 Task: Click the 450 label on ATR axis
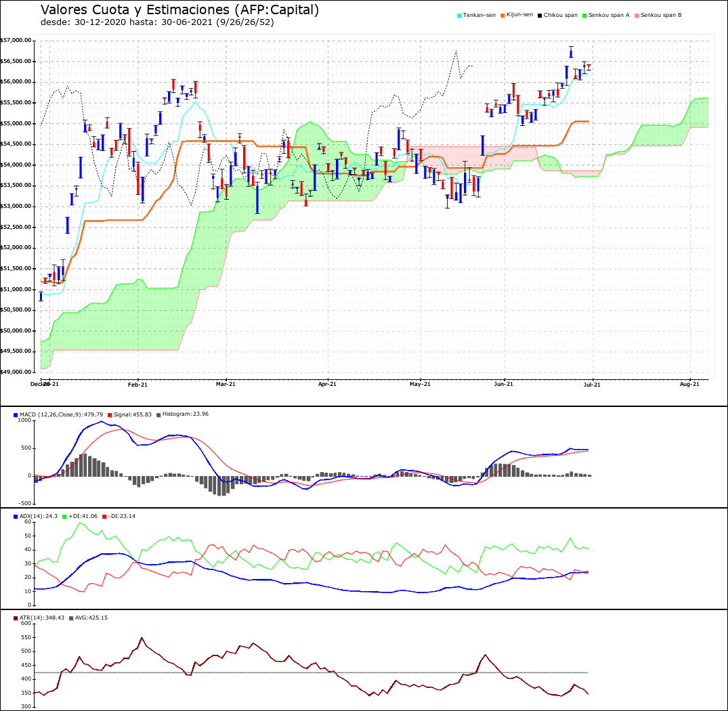coord(26,665)
